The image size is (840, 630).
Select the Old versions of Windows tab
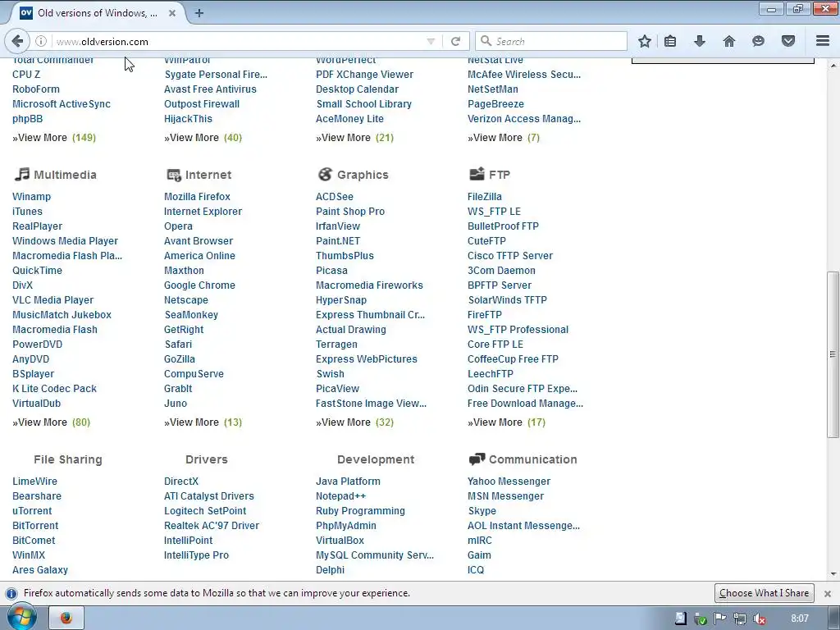pyautogui.click(x=97, y=13)
